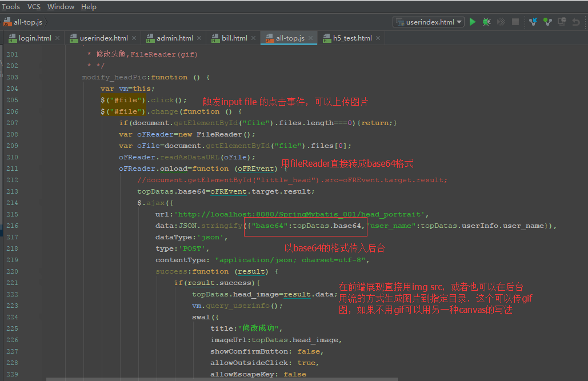The width and height of the screenshot is (588, 381).
Task: Click the Run with Coverage icon
Action: pyautogui.click(x=501, y=22)
